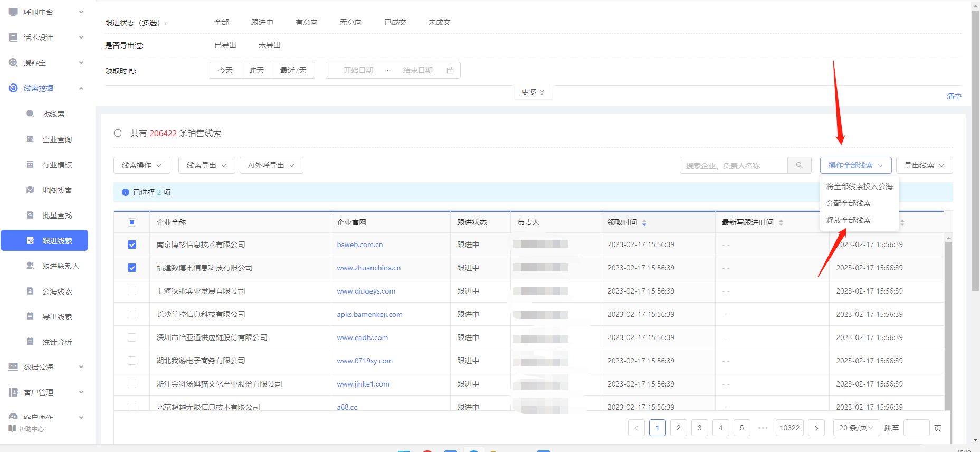Screen dimensions: 980x452
Task: Click the 线索挖掘 sidebar icon
Action: coord(13,88)
